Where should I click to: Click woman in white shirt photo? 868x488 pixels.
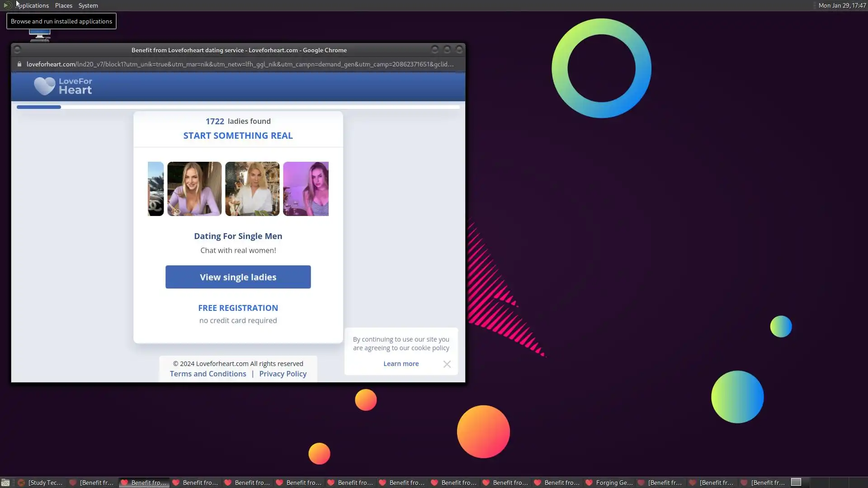252,189
